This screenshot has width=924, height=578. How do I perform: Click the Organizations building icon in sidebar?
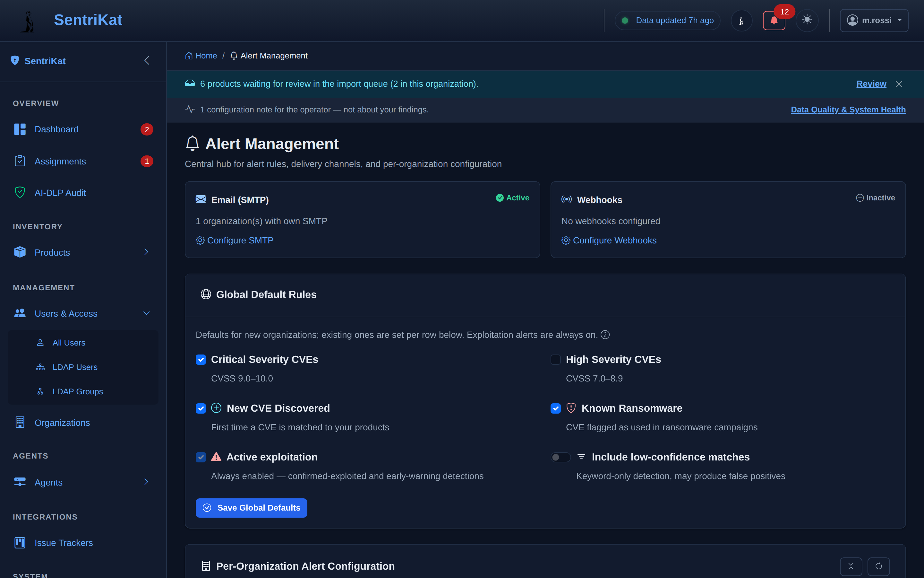(x=20, y=422)
